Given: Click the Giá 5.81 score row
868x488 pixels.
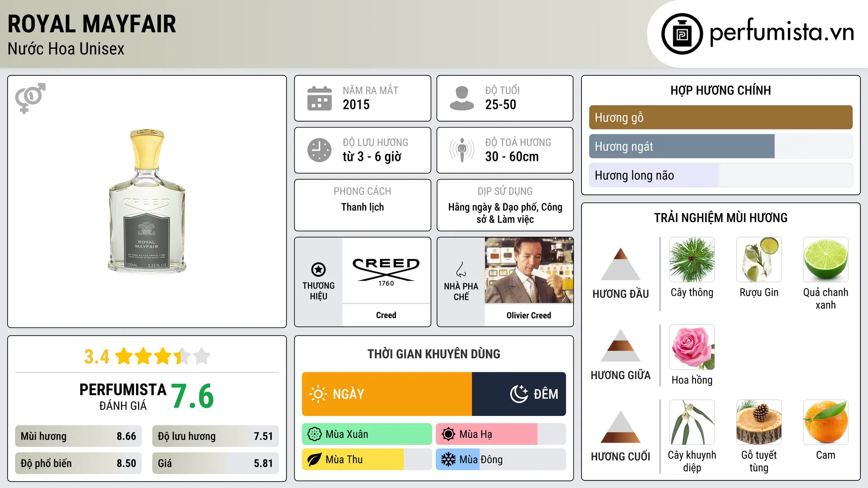Looking at the screenshot, I should coord(215,463).
